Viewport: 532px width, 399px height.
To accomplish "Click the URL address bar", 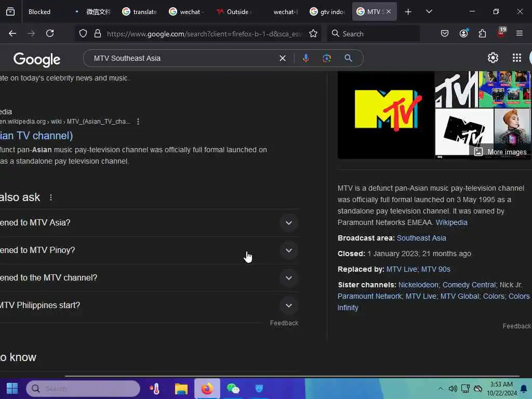I will coord(204,34).
